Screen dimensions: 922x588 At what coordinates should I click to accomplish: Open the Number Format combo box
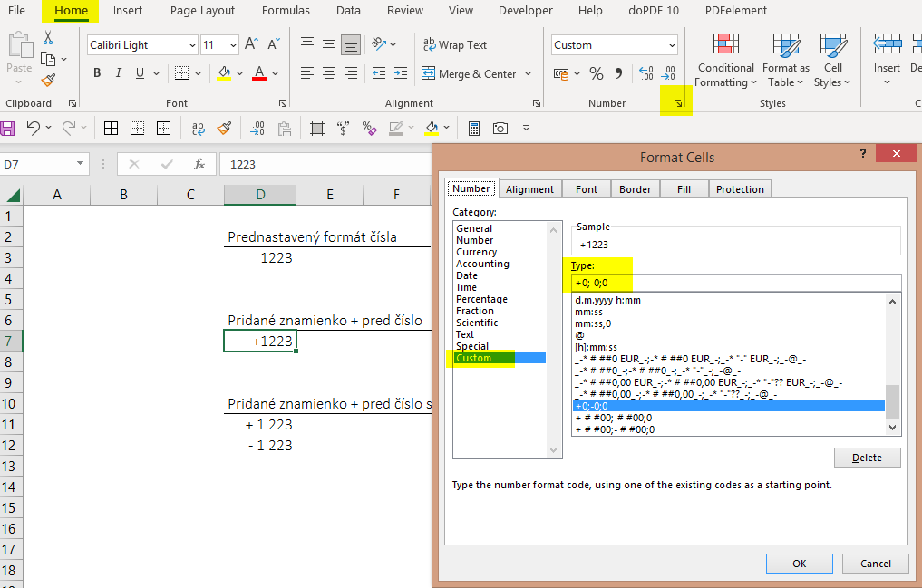pyautogui.click(x=615, y=45)
